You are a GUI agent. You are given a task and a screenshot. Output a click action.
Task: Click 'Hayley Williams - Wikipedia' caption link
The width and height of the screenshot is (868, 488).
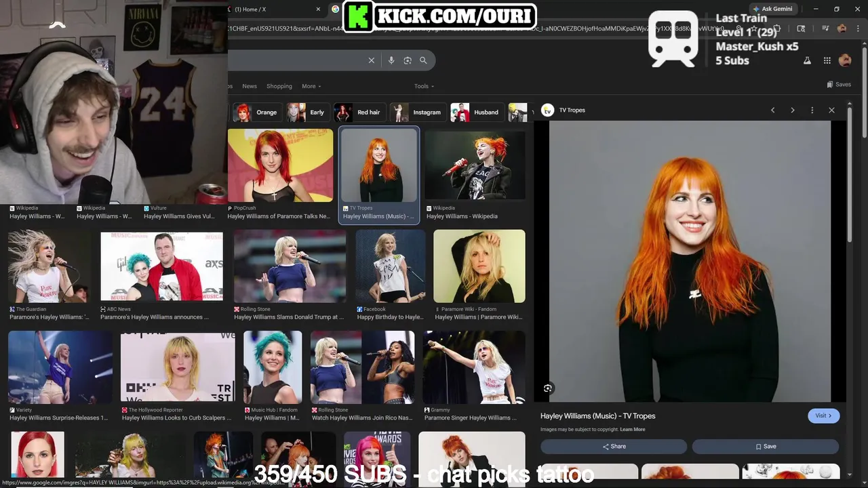click(x=462, y=216)
